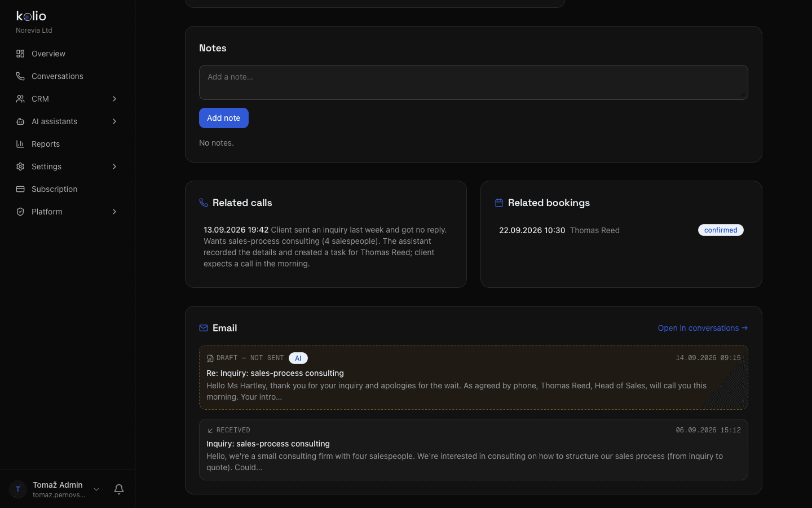This screenshot has width=812, height=508.
Task: Click the 14.09.2026 09:15 draft timestamp
Action: point(708,358)
